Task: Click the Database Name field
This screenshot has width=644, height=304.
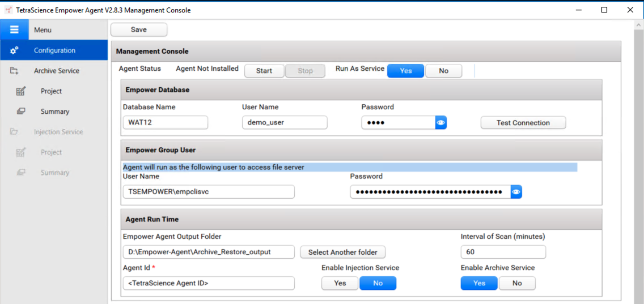Action: [x=166, y=123]
